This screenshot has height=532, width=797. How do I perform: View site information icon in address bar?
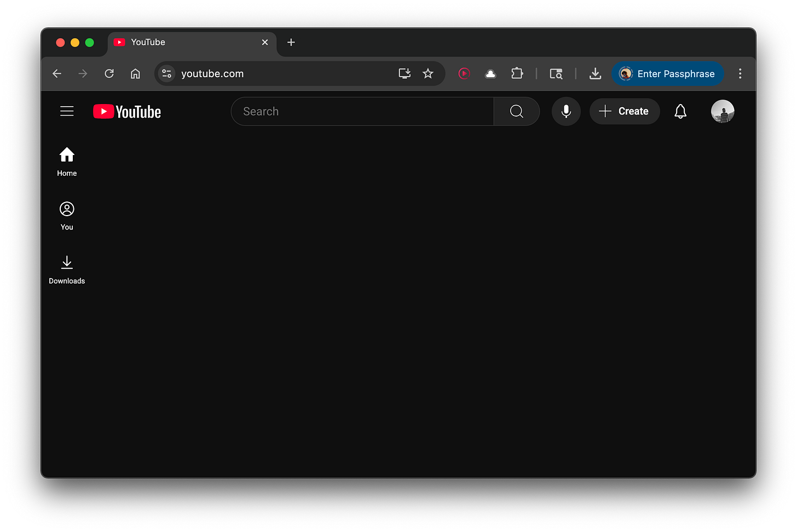click(167, 73)
